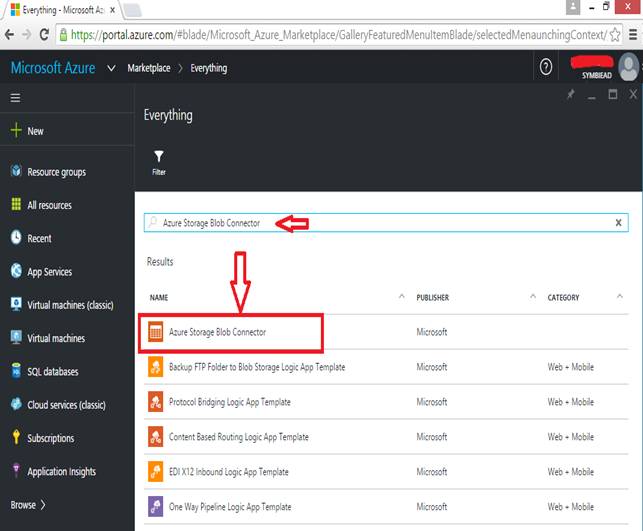Screen dimensions: 643x531
Task: Open the Resource groups cube icon
Action: click(x=16, y=171)
